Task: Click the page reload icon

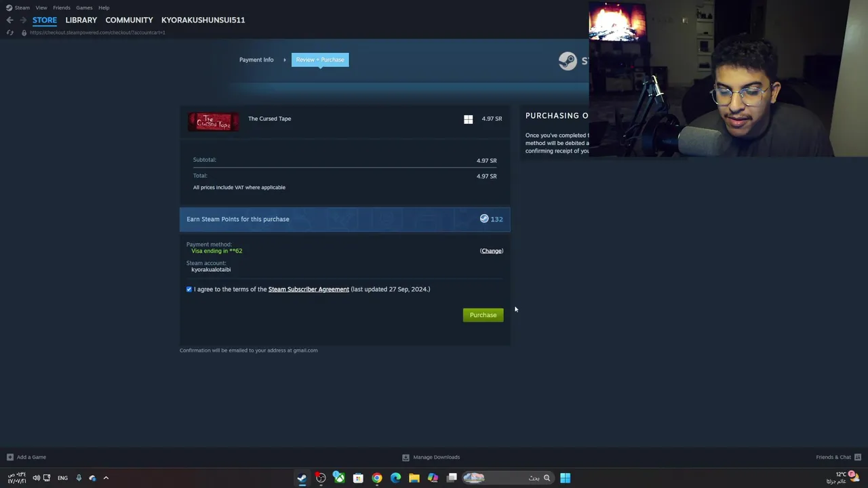Action: click(x=9, y=33)
